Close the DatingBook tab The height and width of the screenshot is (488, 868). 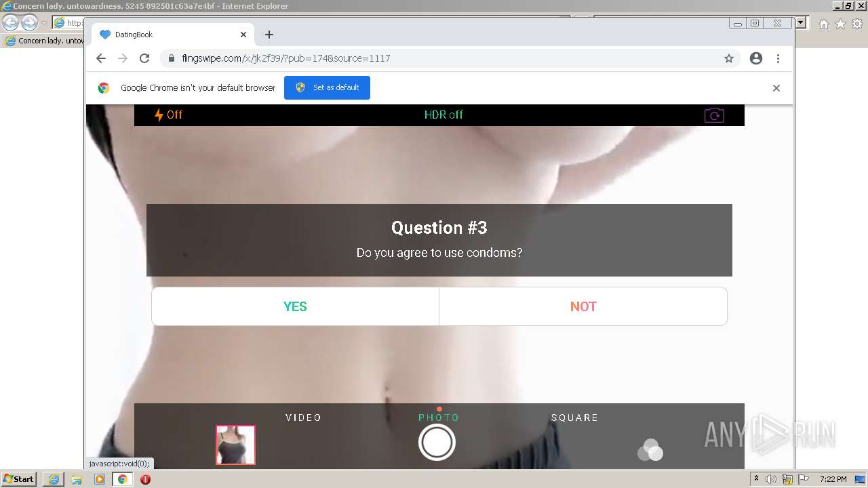[243, 35]
